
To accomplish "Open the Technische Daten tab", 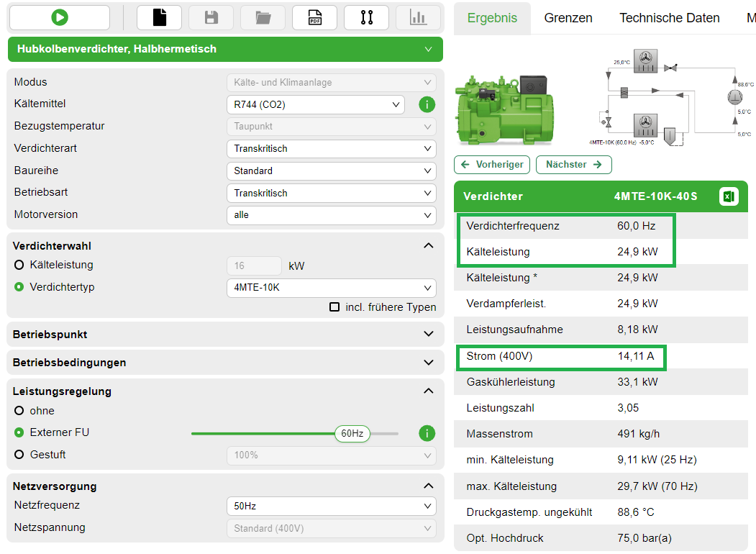I will tap(669, 17).
